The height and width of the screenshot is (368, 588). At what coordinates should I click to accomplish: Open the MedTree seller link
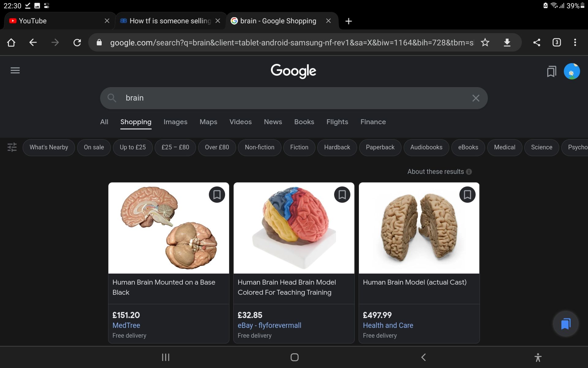(x=126, y=325)
